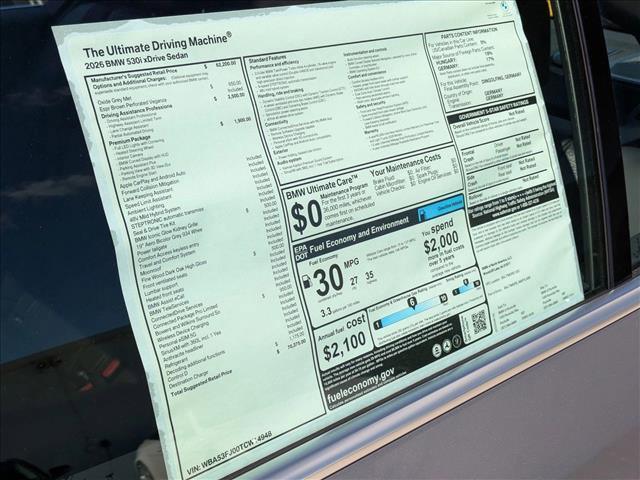Click 'Apple CarPlay and Android Auto' row
This screenshot has height=480, width=640.
153,180
